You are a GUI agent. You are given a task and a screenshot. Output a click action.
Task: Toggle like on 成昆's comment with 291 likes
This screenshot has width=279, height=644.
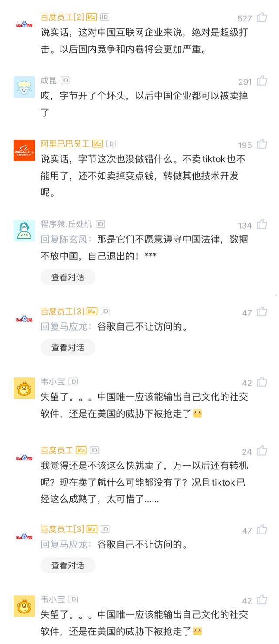pos(262,81)
